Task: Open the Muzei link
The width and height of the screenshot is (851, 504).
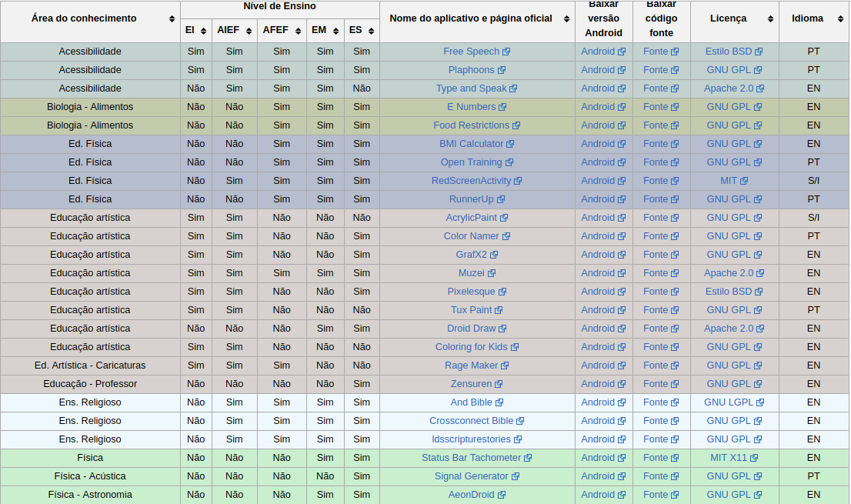Action: pyautogui.click(x=476, y=273)
